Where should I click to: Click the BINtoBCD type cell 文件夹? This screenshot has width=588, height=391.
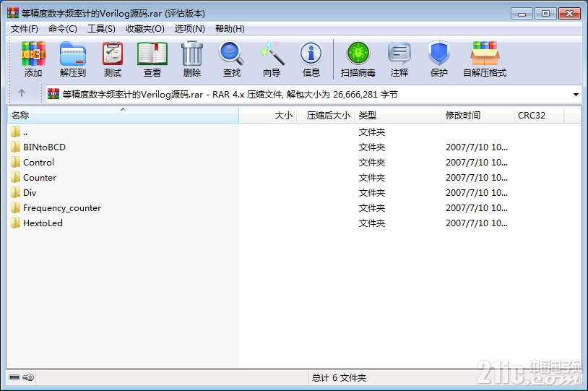tap(371, 147)
